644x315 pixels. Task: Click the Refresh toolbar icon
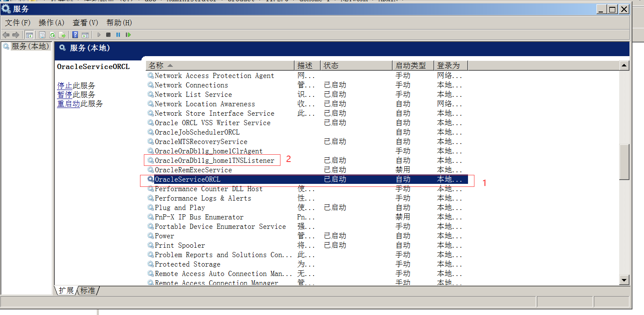[52, 35]
